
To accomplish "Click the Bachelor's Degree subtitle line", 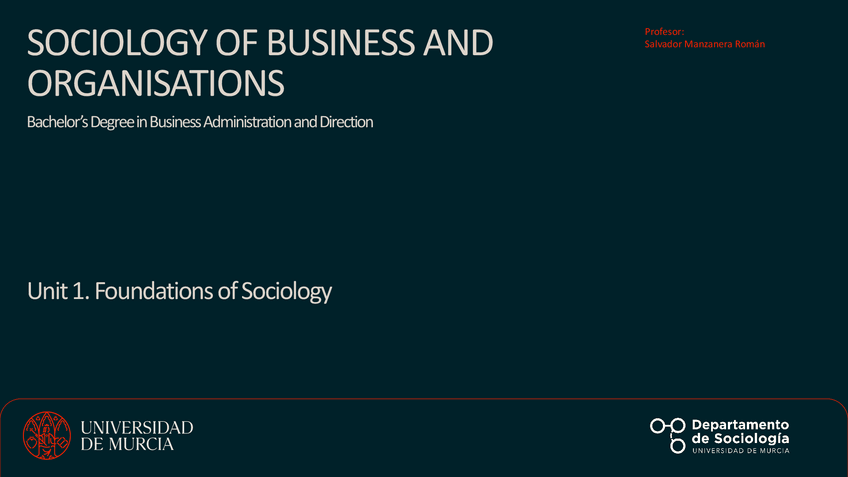I will coord(200,123).
